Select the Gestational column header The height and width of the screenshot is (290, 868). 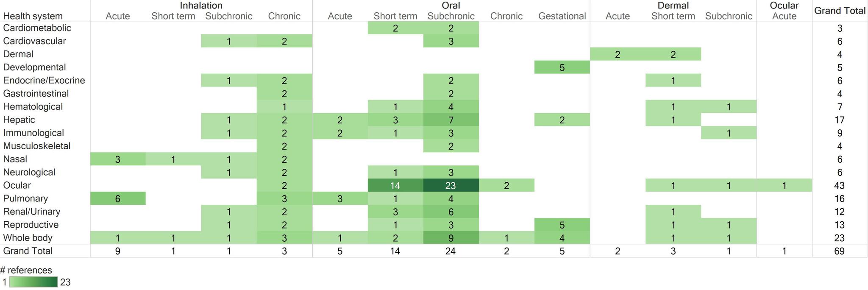pos(562,16)
